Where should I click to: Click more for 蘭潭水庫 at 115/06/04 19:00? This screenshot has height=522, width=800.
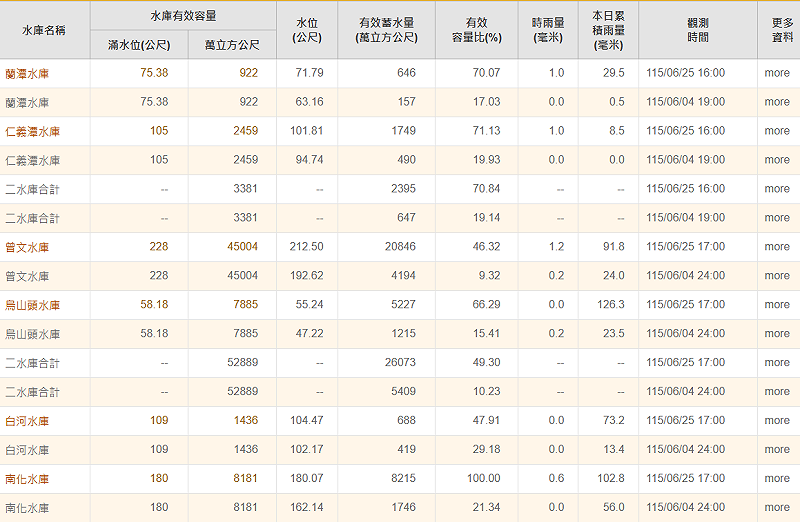(777, 102)
